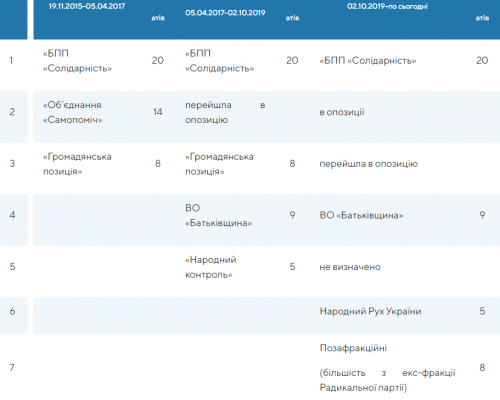Select the 05.04.2017-02.10.2019 column header
500x400 pixels.
pyautogui.click(x=225, y=13)
